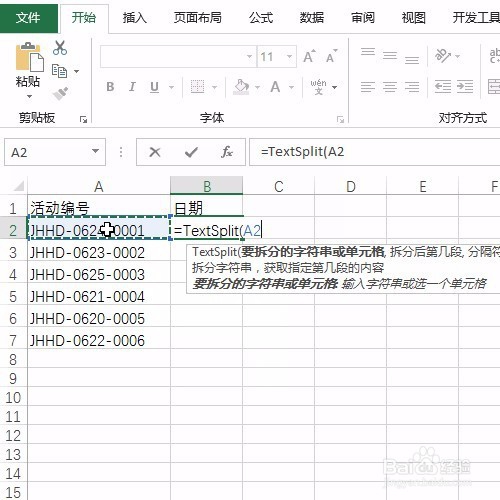Screen dimensions: 500x500
Task: Open Insert Function fx dialog
Action: [227, 152]
